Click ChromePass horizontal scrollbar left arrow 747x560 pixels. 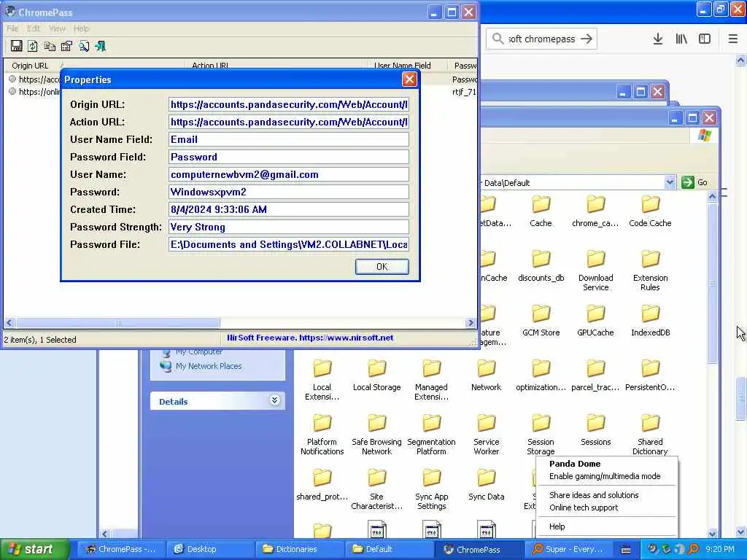coord(9,322)
